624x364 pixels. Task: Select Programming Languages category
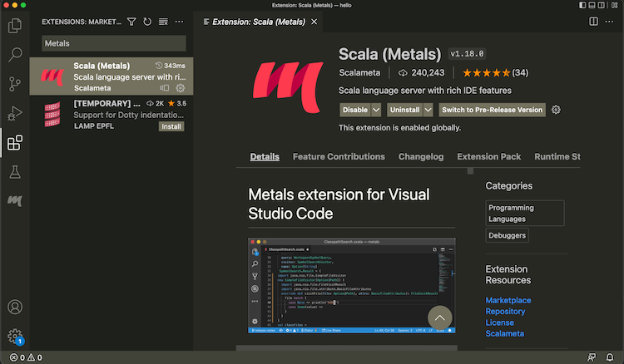[525, 214]
